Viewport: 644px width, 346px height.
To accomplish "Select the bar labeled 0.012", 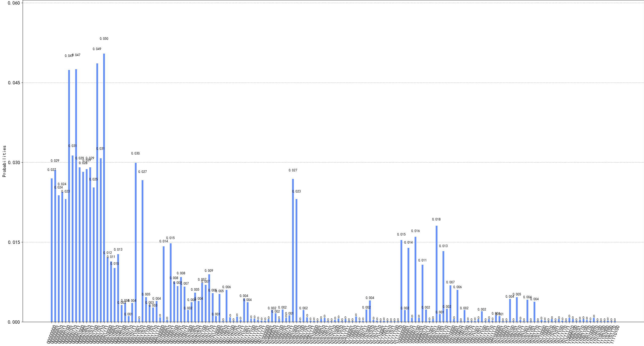I will 108,289.
